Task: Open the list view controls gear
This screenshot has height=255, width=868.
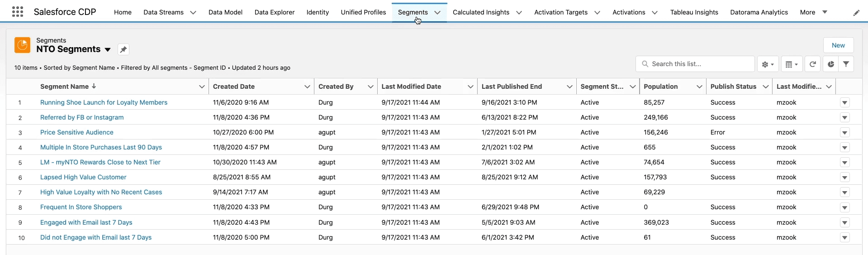Action: (768, 64)
